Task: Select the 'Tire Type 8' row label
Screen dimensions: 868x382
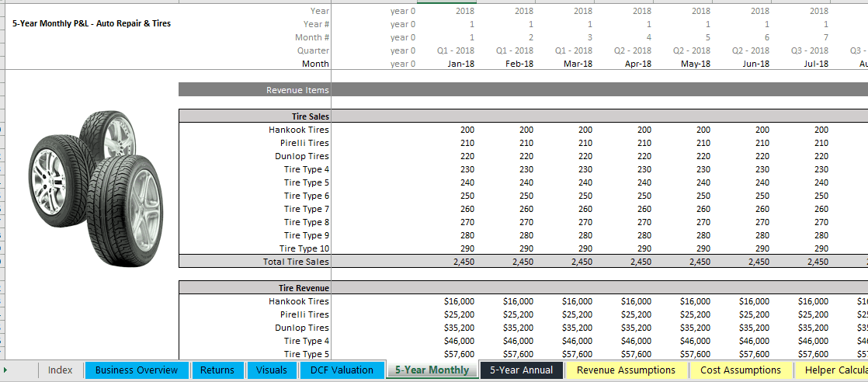Action: click(306, 223)
